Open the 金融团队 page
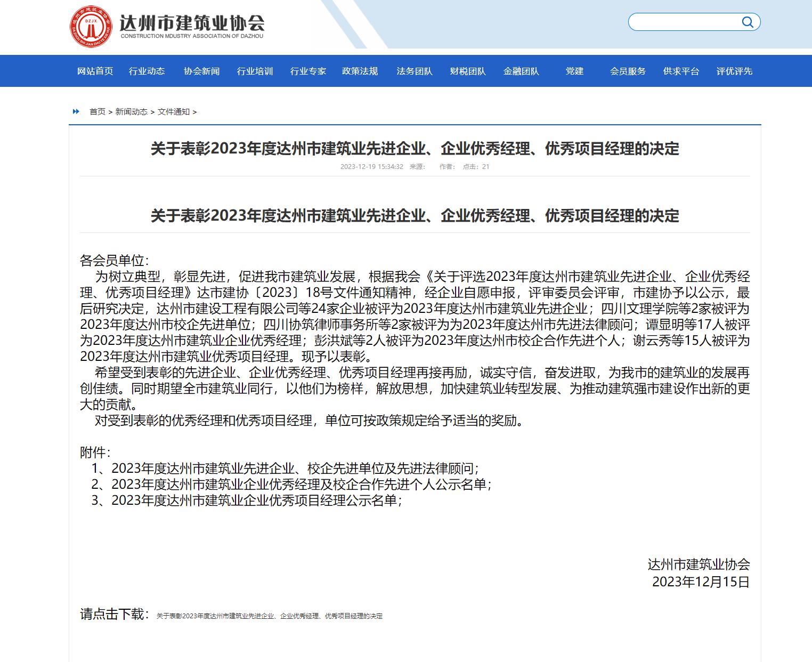This screenshot has height=662, width=812. pyautogui.click(x=521, y=71)
